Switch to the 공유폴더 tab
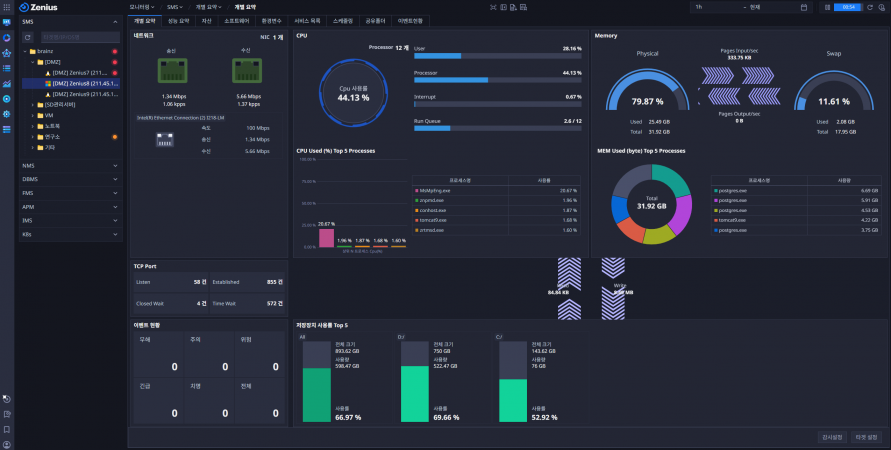891x450 pixels. 376,21
